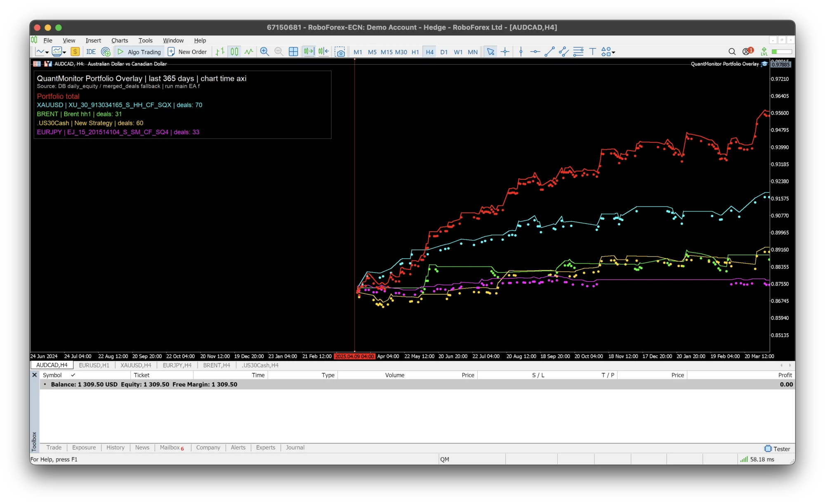This screenshot has height=504, width=825.
Task: Open the tile windows grid icon
Action: click(x=293, y=52)
